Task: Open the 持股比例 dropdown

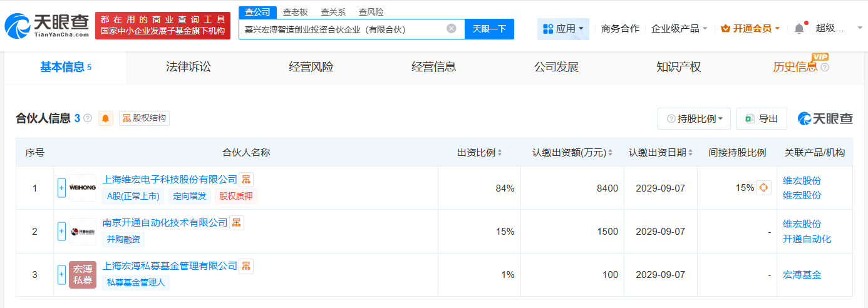Action: point(695,118)
